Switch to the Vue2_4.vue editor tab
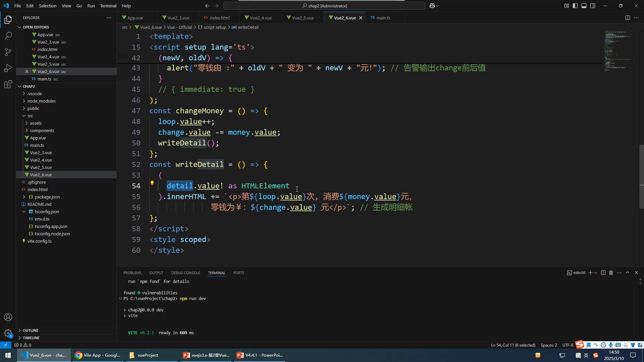Screen dimensions: 644x362 tap(261, 18)
